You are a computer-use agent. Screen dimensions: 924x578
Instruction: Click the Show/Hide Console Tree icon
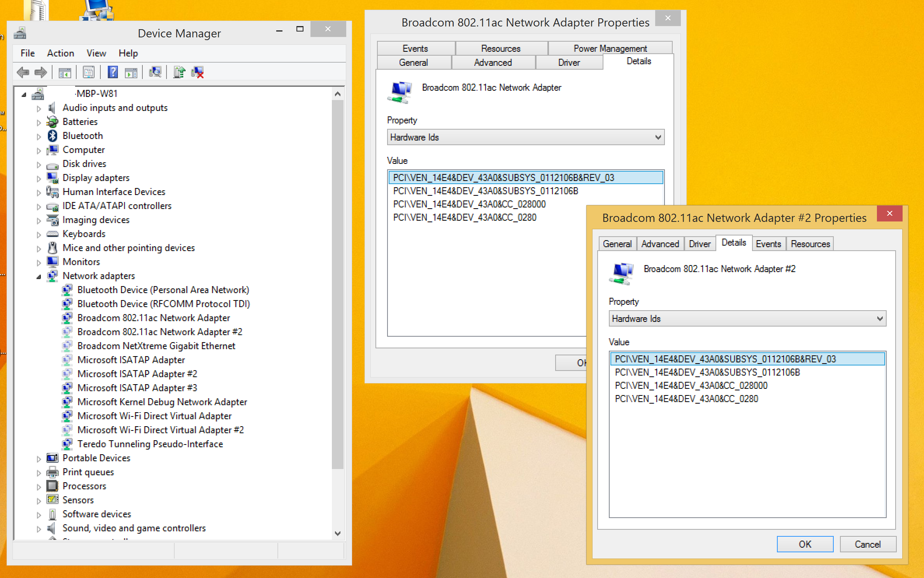65,72
